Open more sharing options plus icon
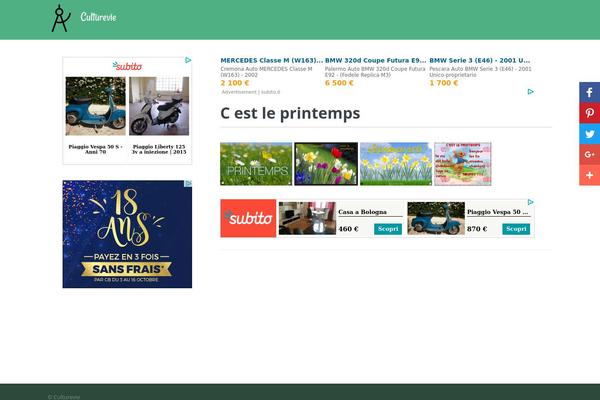This screenshot has width=600, height=400. tap(589, 175)
